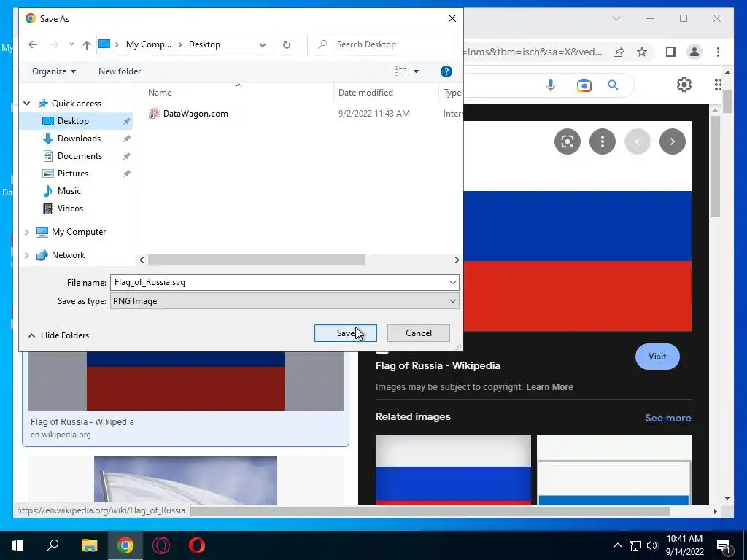Viewport: 747px width, 560px height.
Task: Open image preview more options
Action: tap(602, 141)
